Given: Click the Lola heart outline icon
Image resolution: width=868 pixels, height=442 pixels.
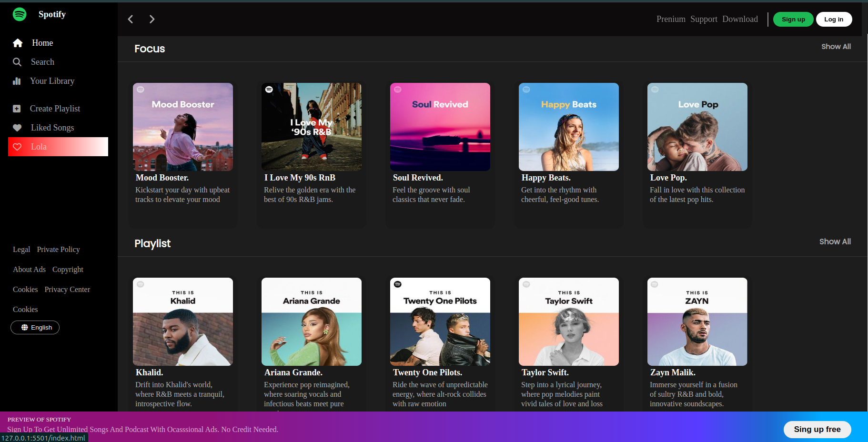Looking at the screenshot, I should [17, 147].
